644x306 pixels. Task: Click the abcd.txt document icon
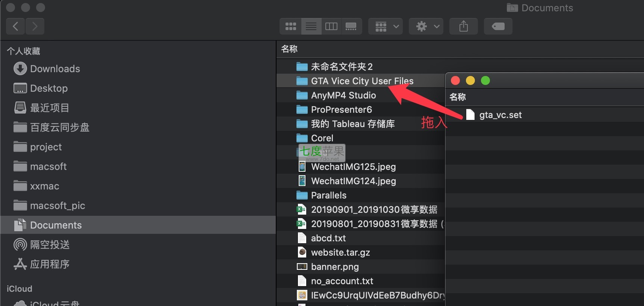tap(302, 238)
